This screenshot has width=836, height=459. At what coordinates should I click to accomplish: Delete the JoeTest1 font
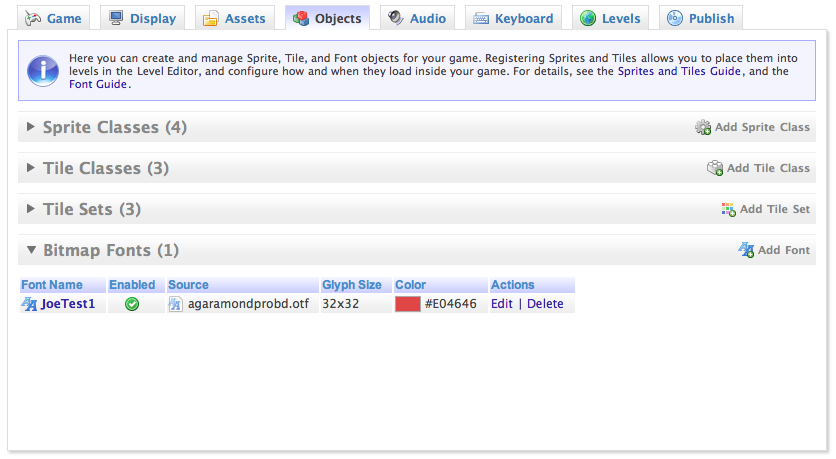[545, 304]
